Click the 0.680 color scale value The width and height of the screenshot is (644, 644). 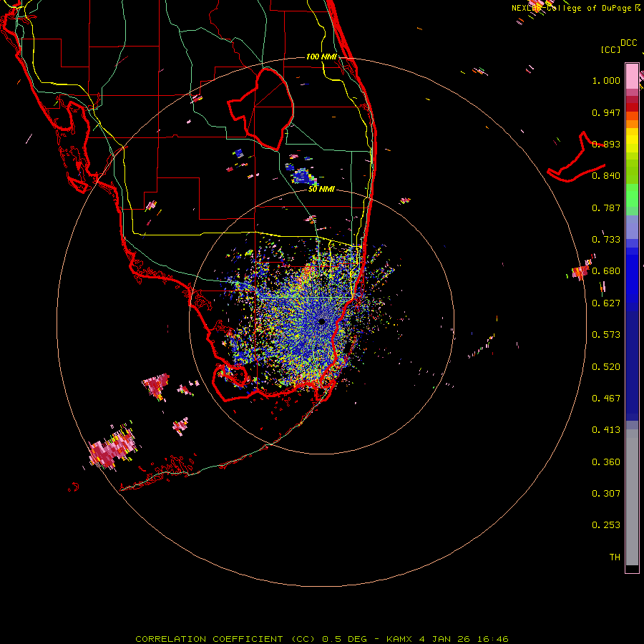pos(606,271)
